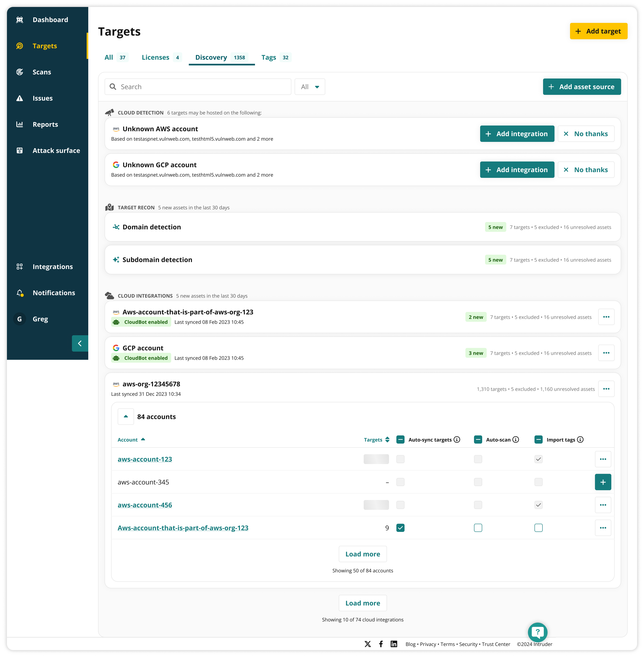This screenshot has width=644, height=657.
Task: Open the aws-account-456 link
Action: click(145, 505)
